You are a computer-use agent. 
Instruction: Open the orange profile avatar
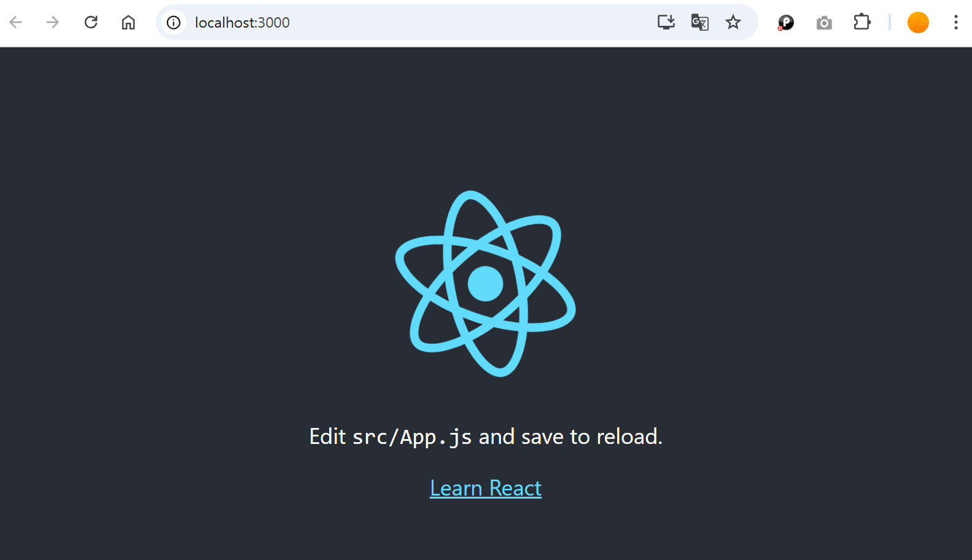pos(918,23)
